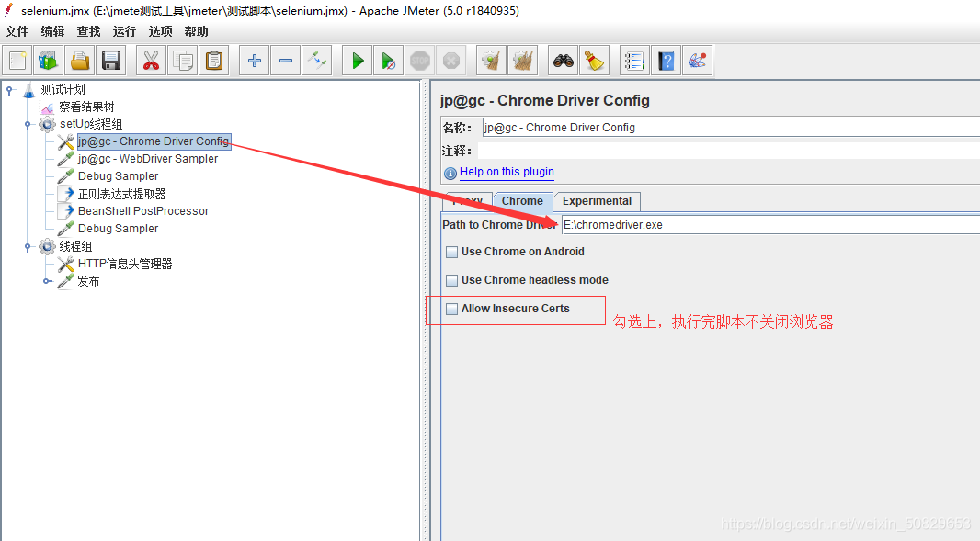
Task: Open the 查找 menu
Action: [x=89, y=31]
